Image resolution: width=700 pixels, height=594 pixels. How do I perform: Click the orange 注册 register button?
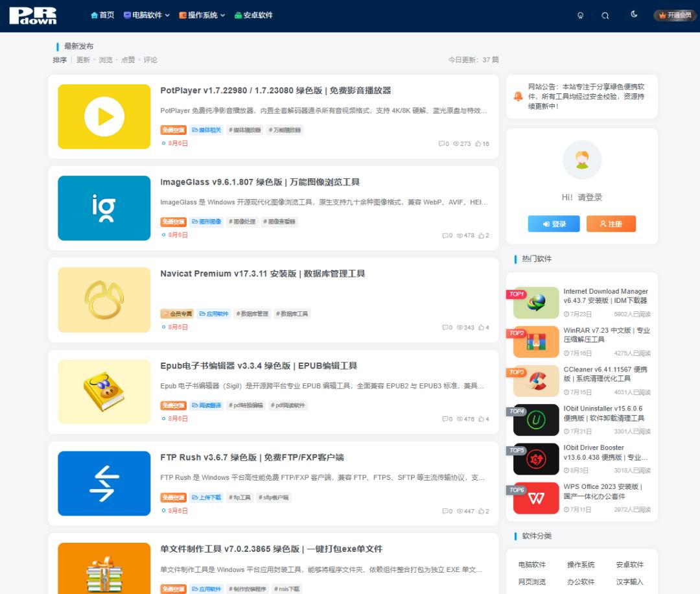[611, 224]
